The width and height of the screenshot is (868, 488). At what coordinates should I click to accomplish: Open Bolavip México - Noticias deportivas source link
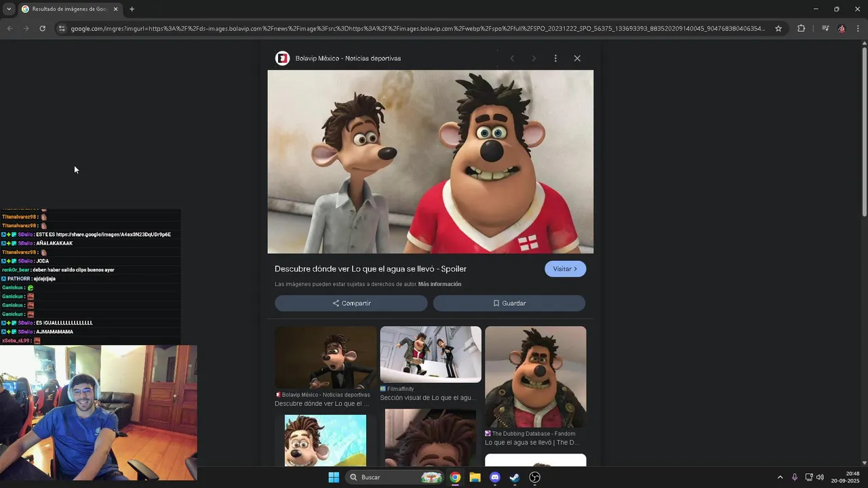pyautogui.click(x=348, y=58)
